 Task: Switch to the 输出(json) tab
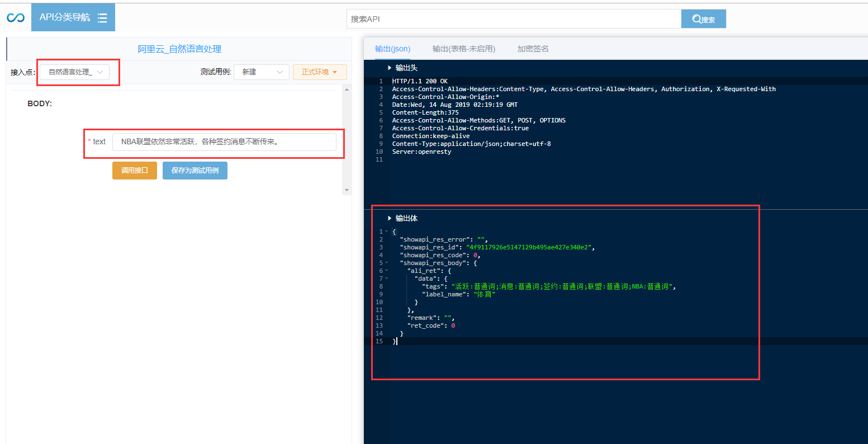(392, 49)
